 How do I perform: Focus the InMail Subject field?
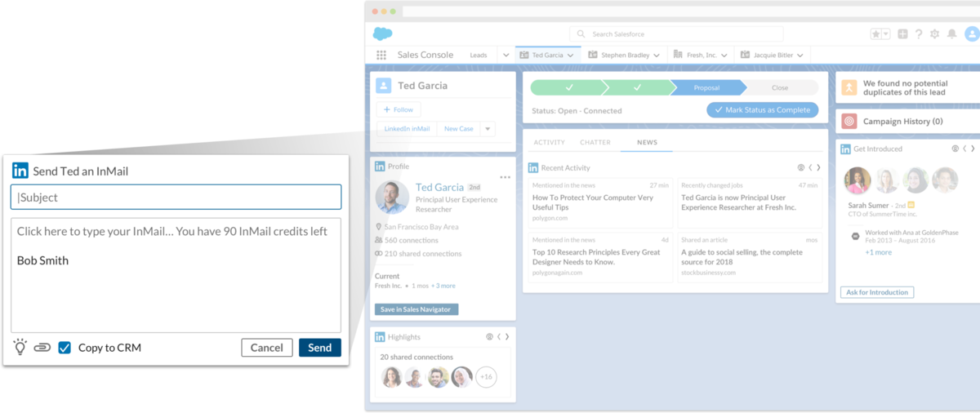pyautogui.click(x=176, y=197)
